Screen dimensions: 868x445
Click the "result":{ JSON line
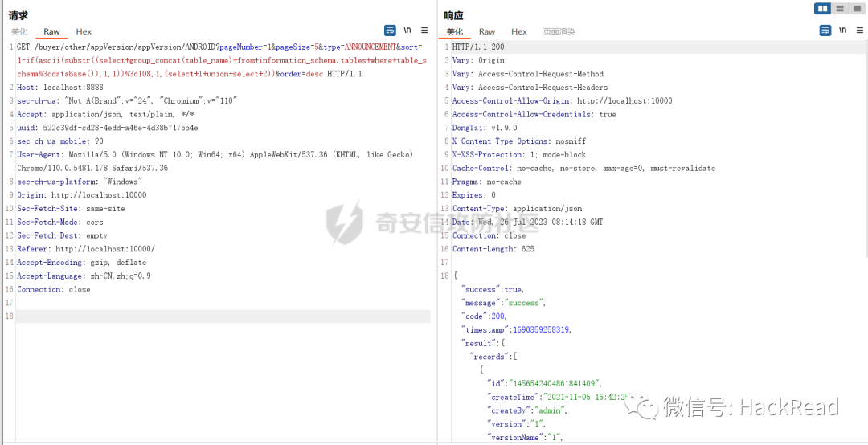pos(483,343)
